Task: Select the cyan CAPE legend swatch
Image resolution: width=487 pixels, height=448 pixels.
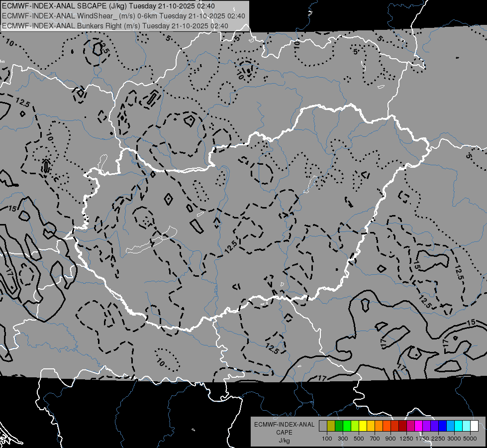Action: pyautogui.click(x=459, y=426)
